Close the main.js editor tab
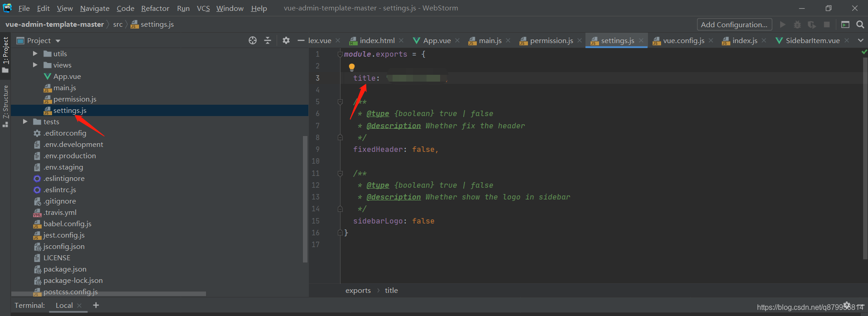The image size is (868, 316). [508, 40]
